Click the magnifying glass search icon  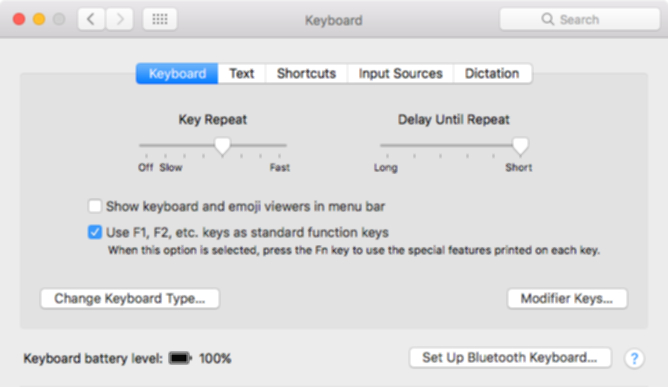[547, 19]
